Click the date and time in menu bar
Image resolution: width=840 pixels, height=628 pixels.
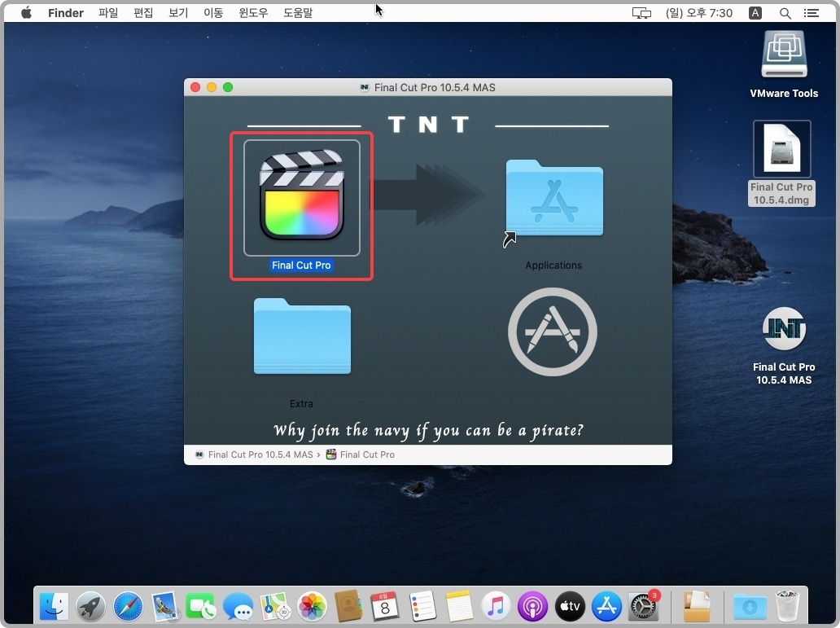(x=699, y=13)
